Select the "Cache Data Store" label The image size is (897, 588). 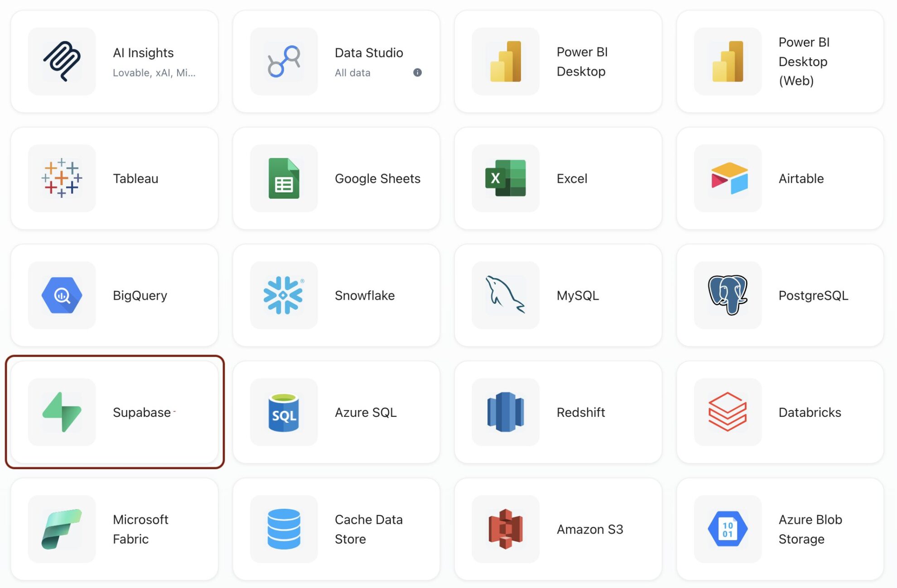tap(369, 529)
